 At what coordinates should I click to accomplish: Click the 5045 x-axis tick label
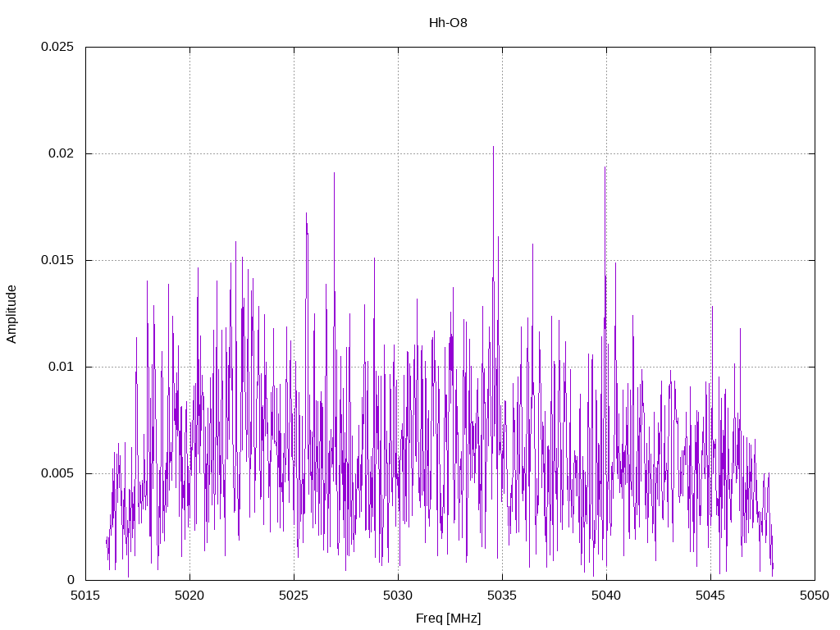click(710, 596)
